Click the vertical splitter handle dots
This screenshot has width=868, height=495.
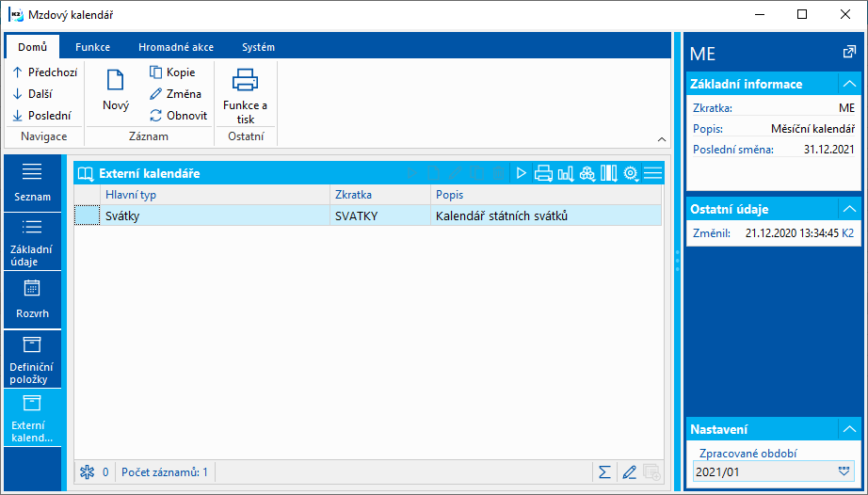(x=677, y=260)
